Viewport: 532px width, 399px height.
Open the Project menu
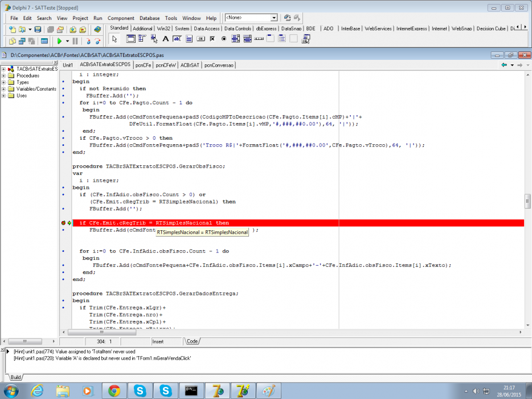tap(80, 18)
